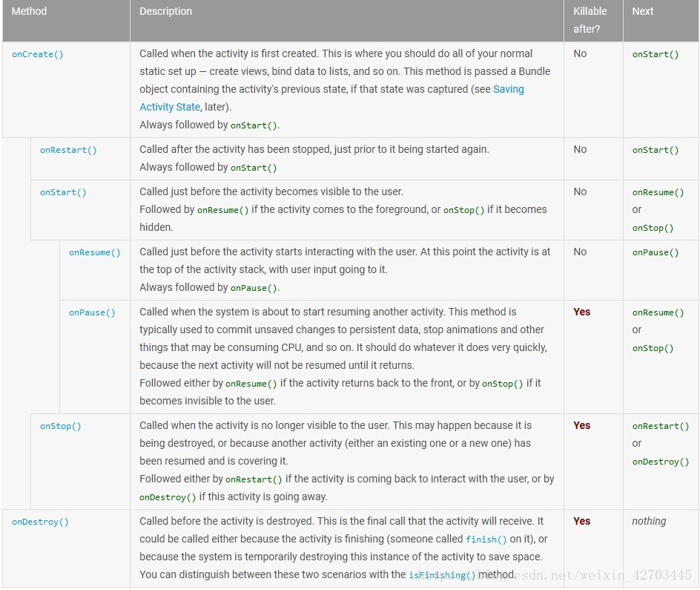
Task: Select 'Yes' in the onPause() row
Action: point(581,312)
